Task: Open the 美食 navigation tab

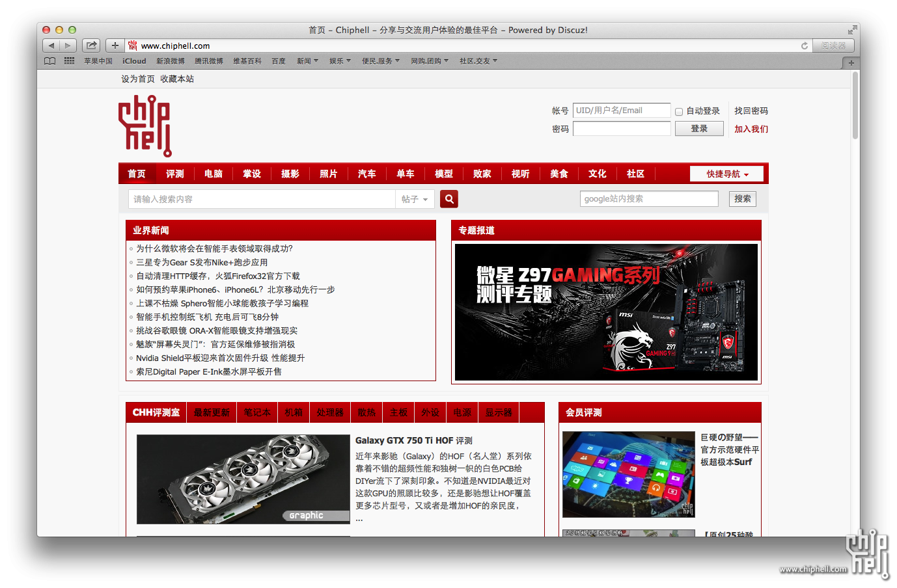Action: (559, 174)
